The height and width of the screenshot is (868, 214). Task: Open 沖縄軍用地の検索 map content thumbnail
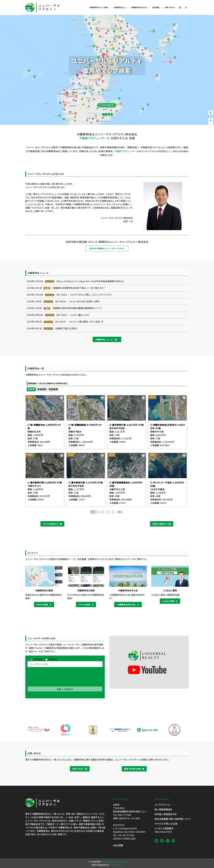pos(44,576)
